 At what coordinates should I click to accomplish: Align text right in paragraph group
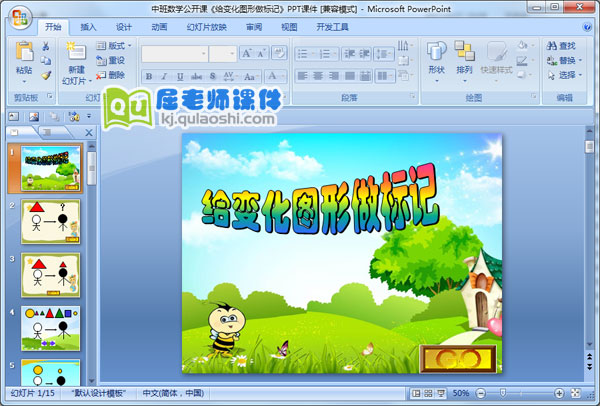[334, 76]
